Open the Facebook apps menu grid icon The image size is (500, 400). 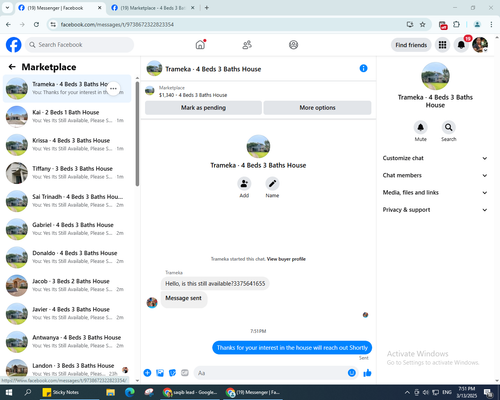point(442,45)
